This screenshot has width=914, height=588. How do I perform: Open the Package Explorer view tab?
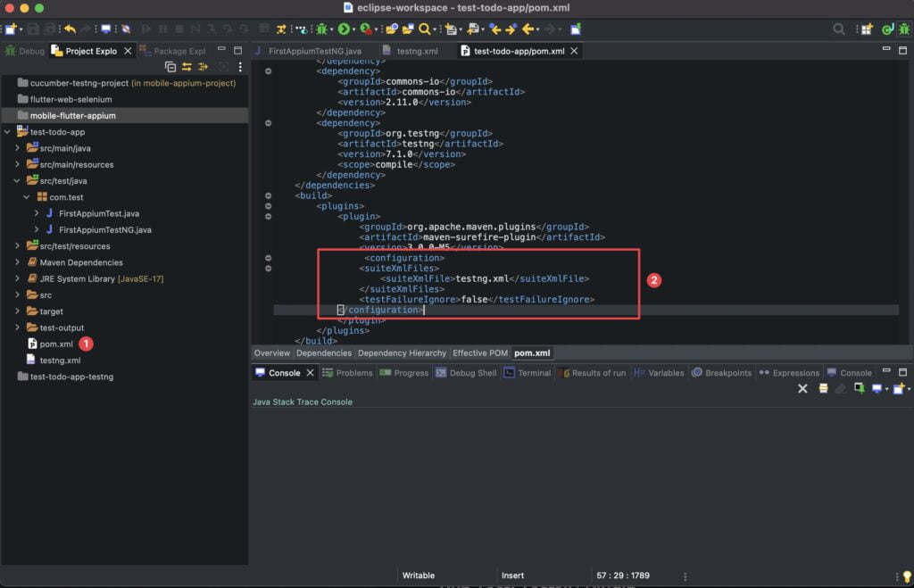point(172,51)
